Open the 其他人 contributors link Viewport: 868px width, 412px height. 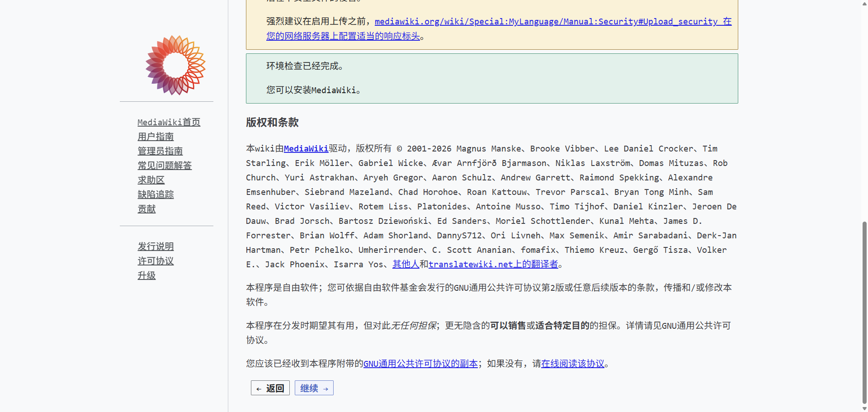(x=406, y=265)
